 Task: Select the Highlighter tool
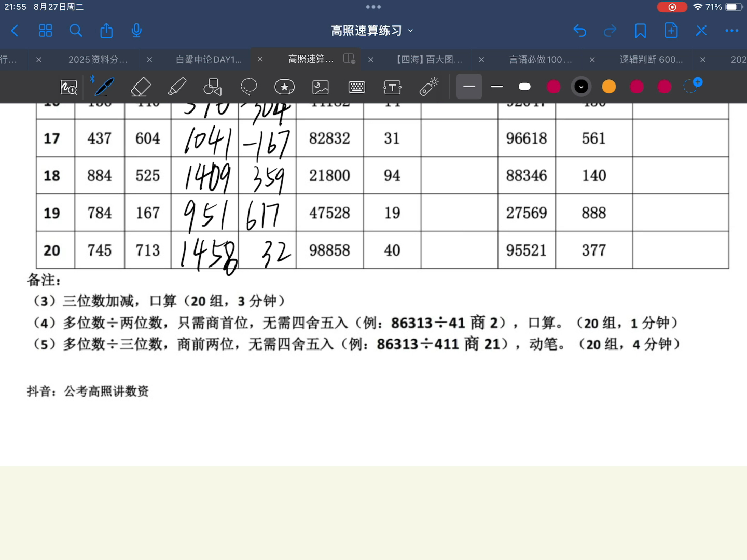(x=177, y=87)
